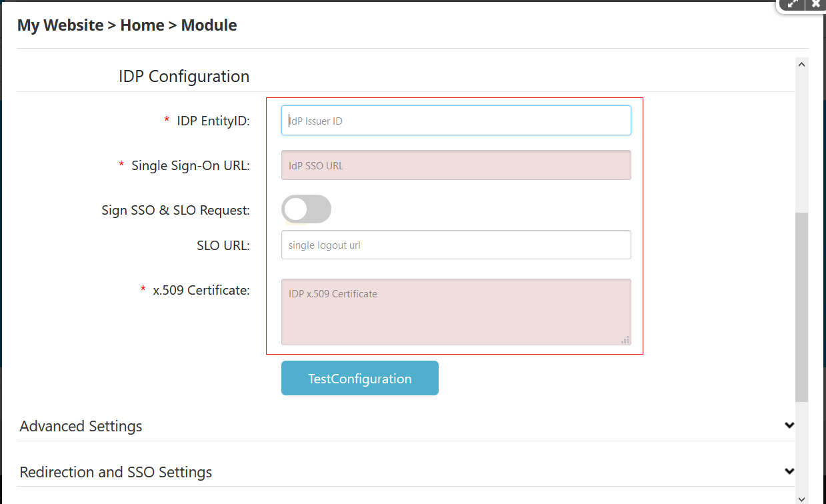
Task: Click the x.509 Certificate label
Action: coord(201,290)
